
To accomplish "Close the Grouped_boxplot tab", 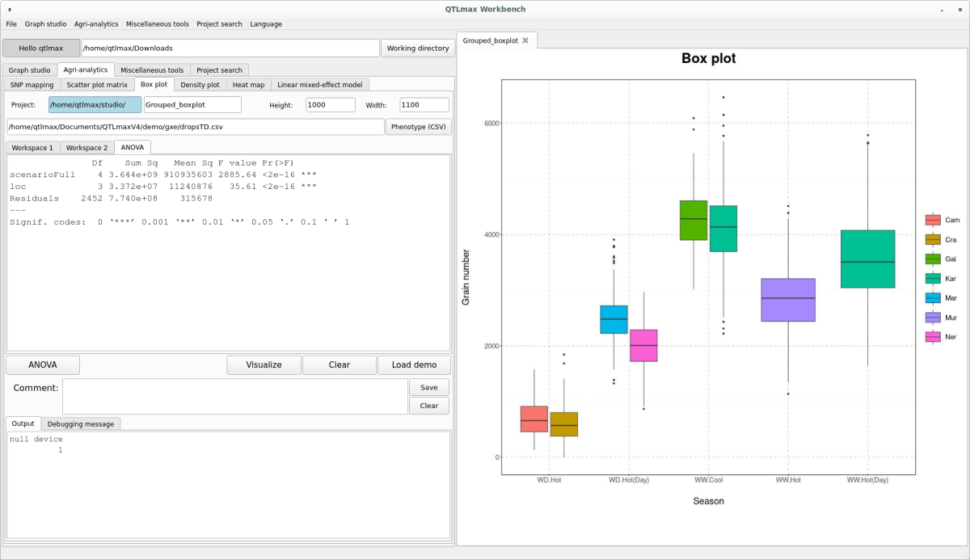I will tap(525, 40).
